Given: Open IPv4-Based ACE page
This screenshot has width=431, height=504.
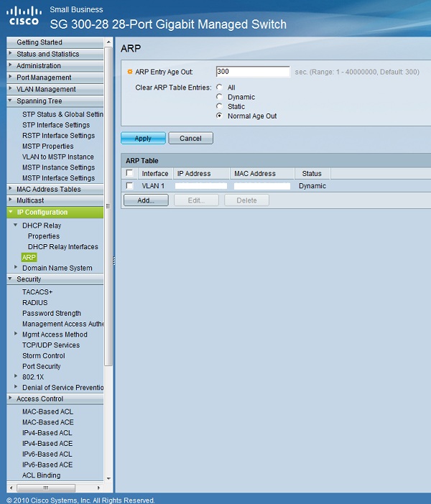Looking at the screenshot, I should click(x=47, y=443).
